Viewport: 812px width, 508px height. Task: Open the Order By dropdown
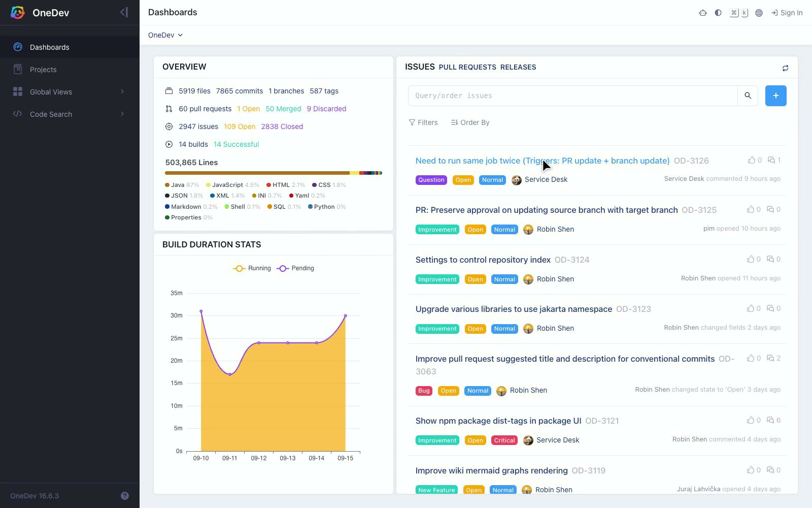(x=470, y=122)
